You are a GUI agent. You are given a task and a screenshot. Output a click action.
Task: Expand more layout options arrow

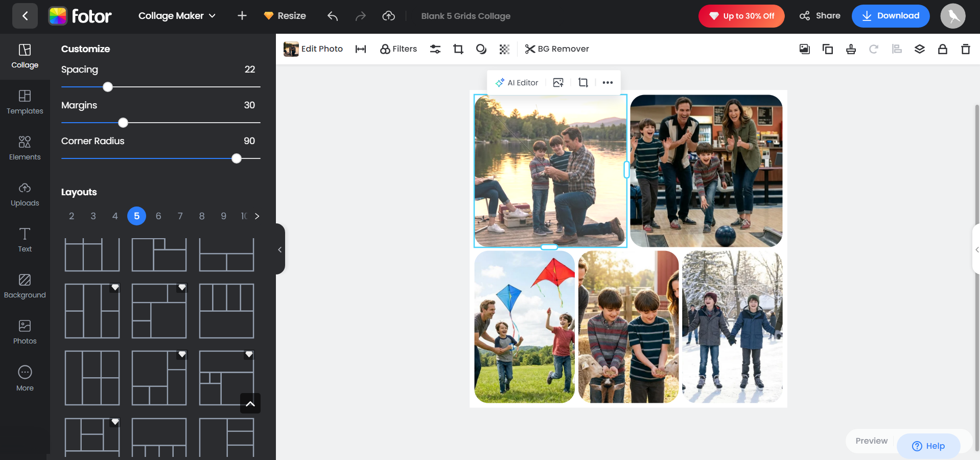click(x=257, y=216)
